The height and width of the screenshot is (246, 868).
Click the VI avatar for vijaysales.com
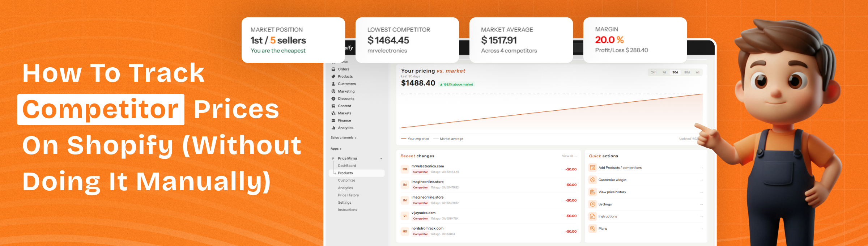point(405,216)
